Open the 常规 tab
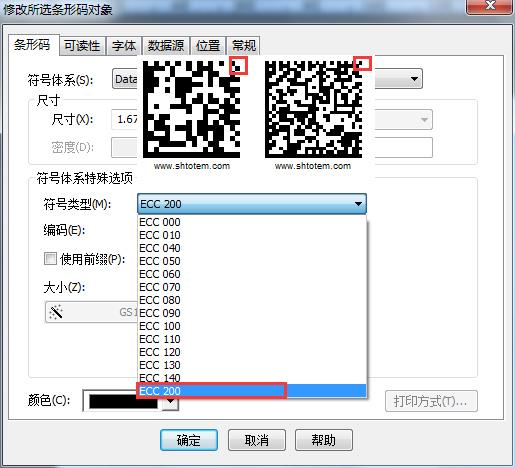The image size is (515, 468). point(244,46)
